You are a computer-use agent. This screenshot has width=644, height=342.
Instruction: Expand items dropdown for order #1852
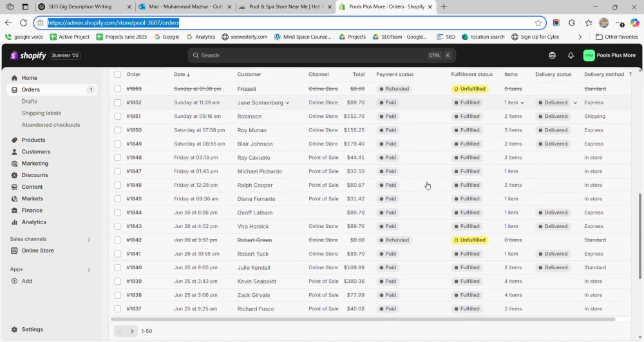pos(522,103)
